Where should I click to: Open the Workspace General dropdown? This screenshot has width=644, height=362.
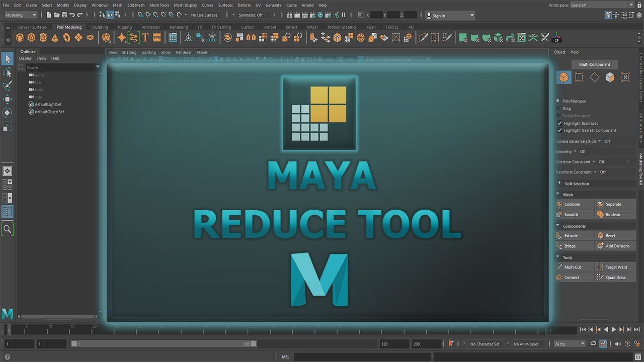click(602, 5)
